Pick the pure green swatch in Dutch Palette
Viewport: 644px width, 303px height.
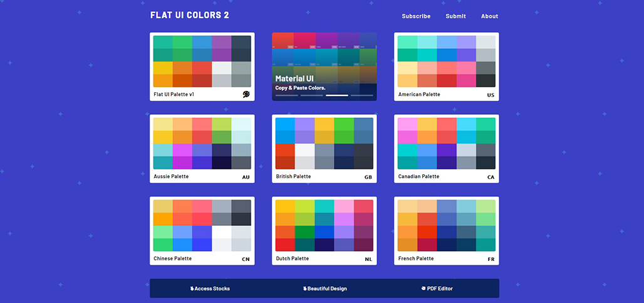(x=304, y=232)
